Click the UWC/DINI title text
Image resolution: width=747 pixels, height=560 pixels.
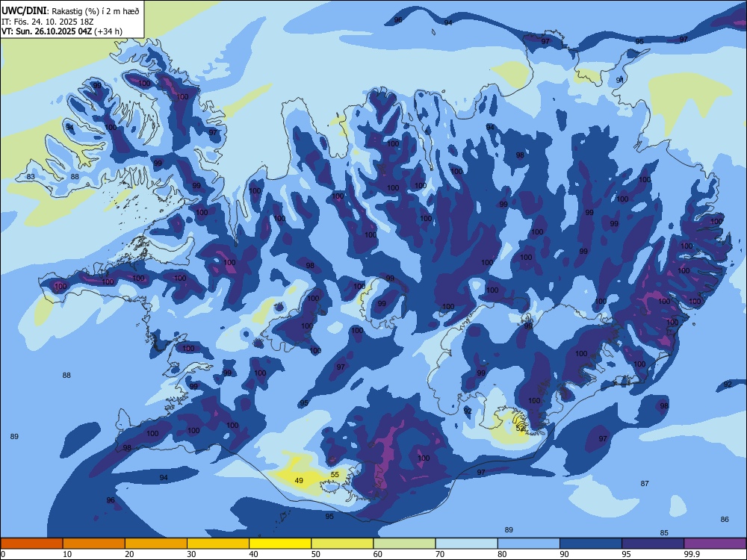click(x=24, y=10)
